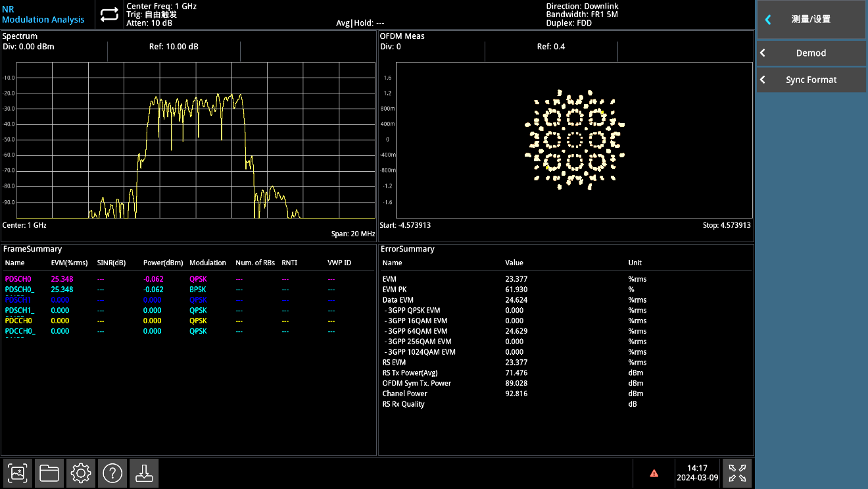The height and width of the screenshot is (489, 868).
Task: Click the continuous sweep loop icon
Action: coord(110,14)
